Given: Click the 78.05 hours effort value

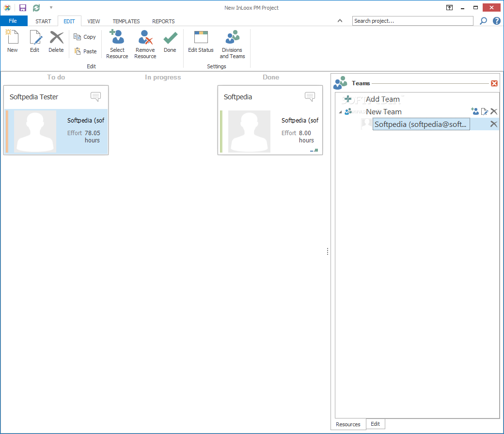Looking at the screenshot, I should pos(92,137).
